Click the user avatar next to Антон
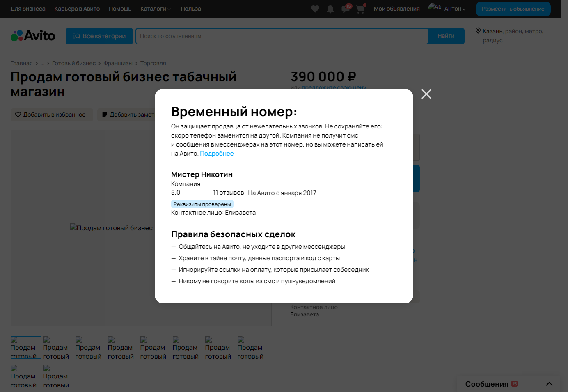 point(435,7)
